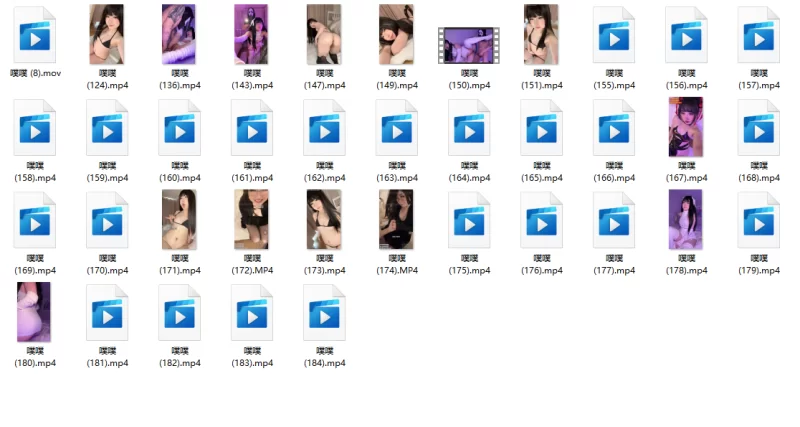Select the (179).mp4 video file icon

tap(759, 220)
